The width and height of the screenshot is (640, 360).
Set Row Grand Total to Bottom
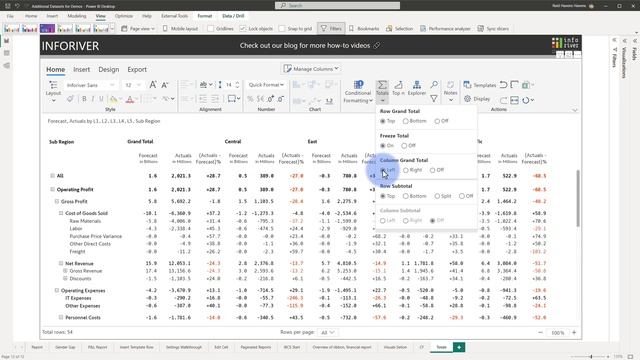tap(415, 121)
